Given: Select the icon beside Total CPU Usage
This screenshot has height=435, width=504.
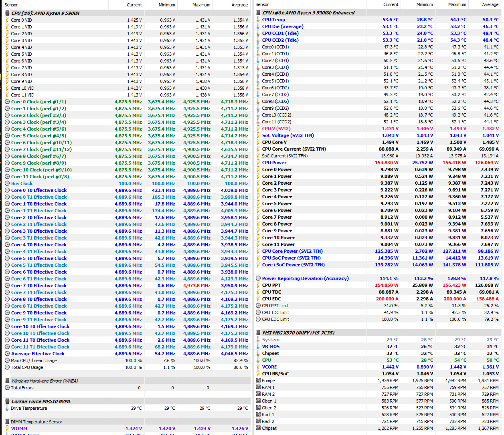Looking at the screenshot, I should pos(7,367).
